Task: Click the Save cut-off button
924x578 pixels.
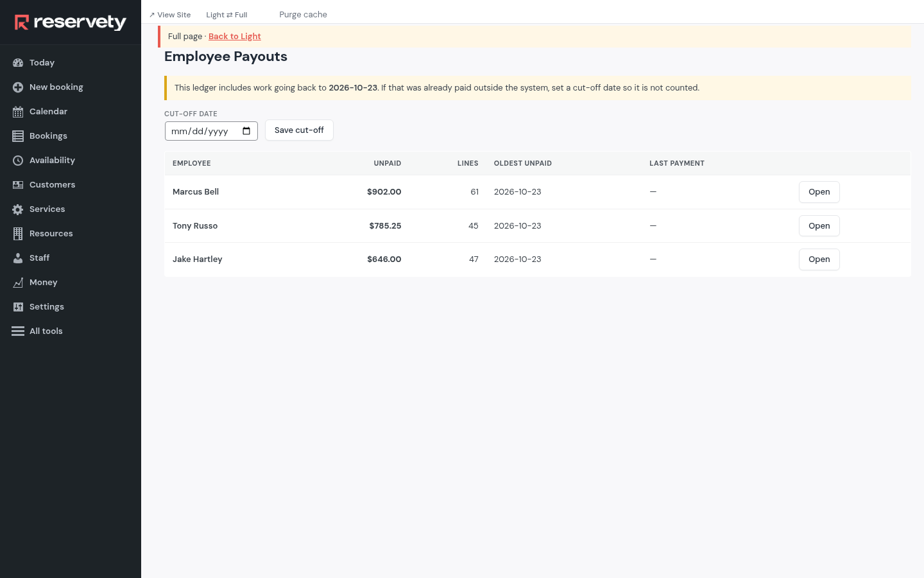Action: click(299, 130)
